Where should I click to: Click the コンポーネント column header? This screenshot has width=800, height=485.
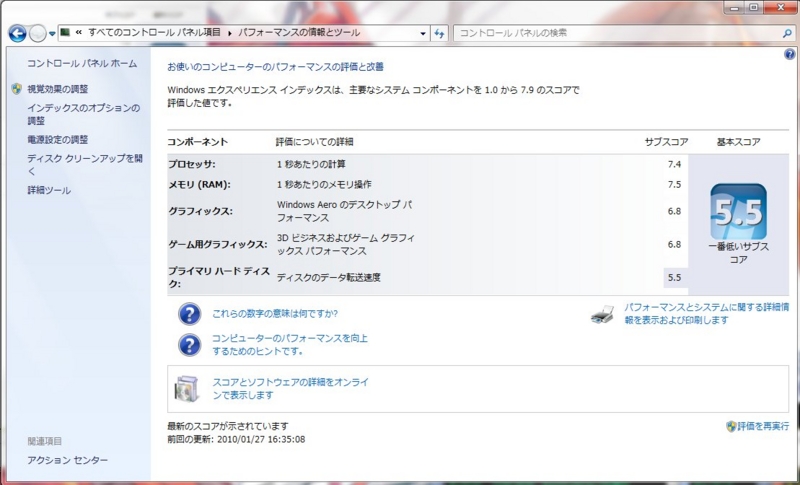[x=197, y=142]
